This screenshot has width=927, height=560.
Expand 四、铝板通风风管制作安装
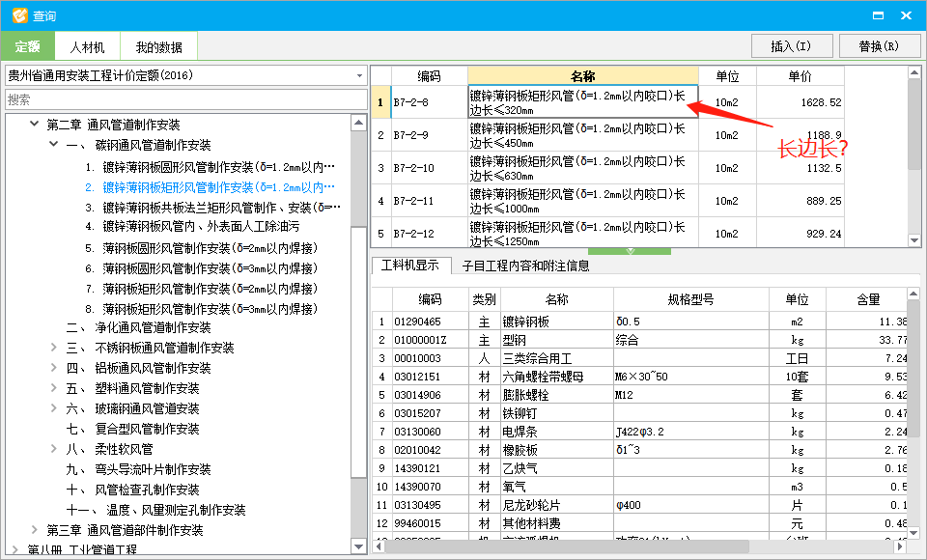tap(54, 367)
